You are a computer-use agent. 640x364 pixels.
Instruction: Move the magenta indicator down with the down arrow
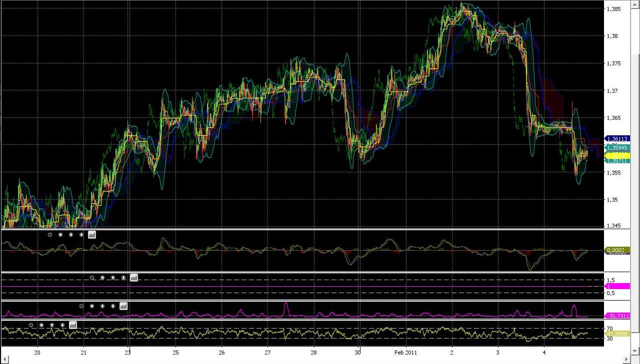click(x=112, y=306)
